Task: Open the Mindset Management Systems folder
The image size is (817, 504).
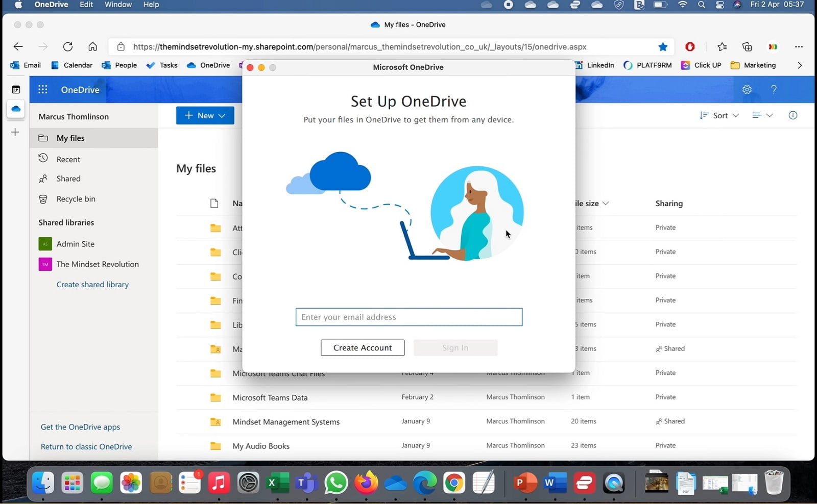Action: coord(286,422)
